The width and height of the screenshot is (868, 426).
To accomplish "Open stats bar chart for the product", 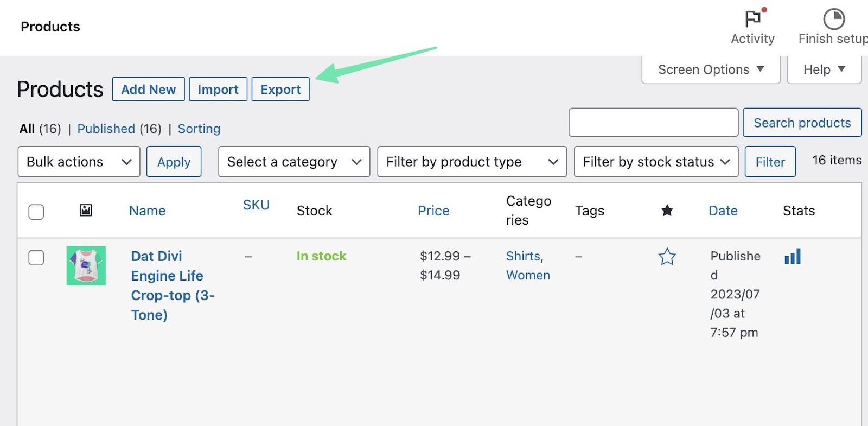I will 793,256.
